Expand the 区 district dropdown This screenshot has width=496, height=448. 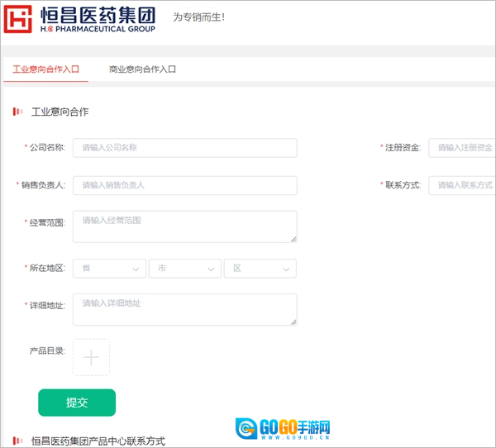[260, 269]
